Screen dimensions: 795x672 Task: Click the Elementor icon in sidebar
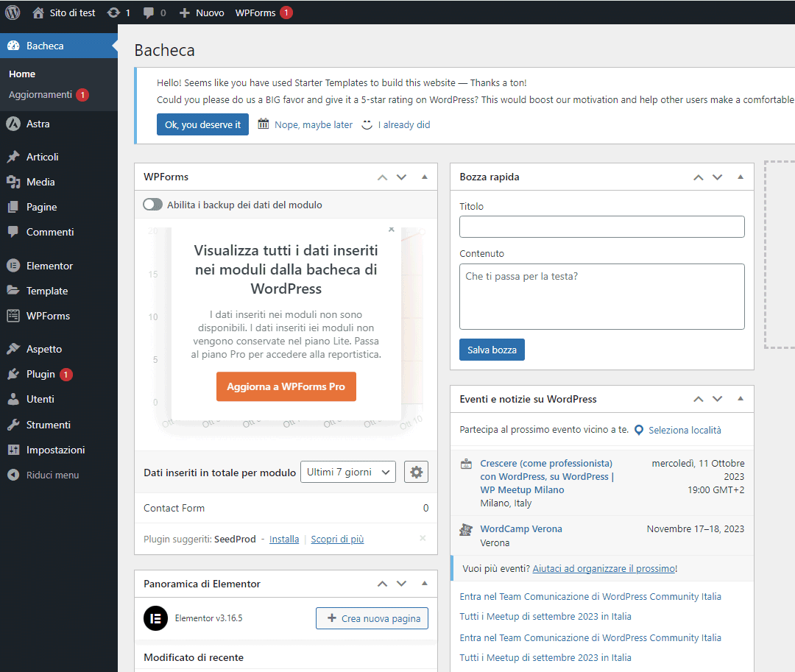click(13, 266)
